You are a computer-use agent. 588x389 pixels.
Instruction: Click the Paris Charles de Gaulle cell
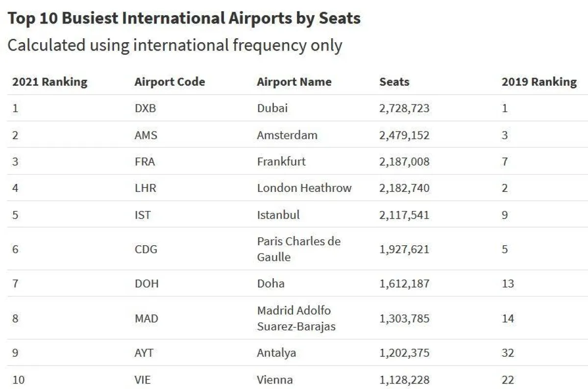[298, 249]
